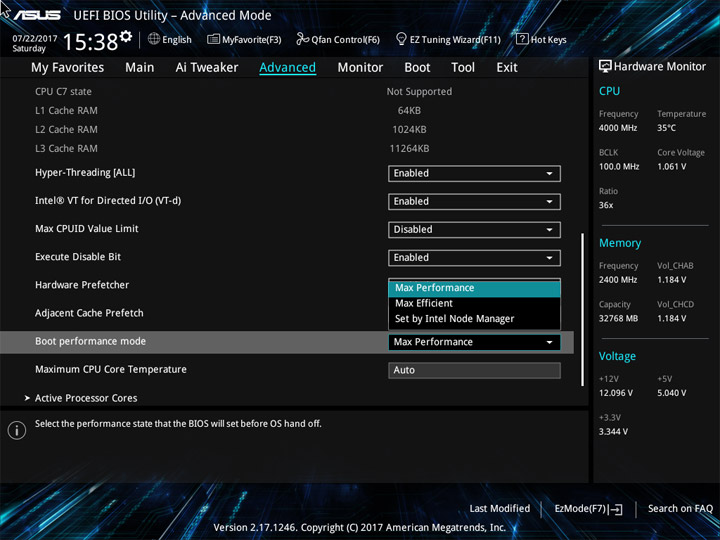Switch to EzMode(F7)
Screen dimensions: 720x540
click(588, 509)
